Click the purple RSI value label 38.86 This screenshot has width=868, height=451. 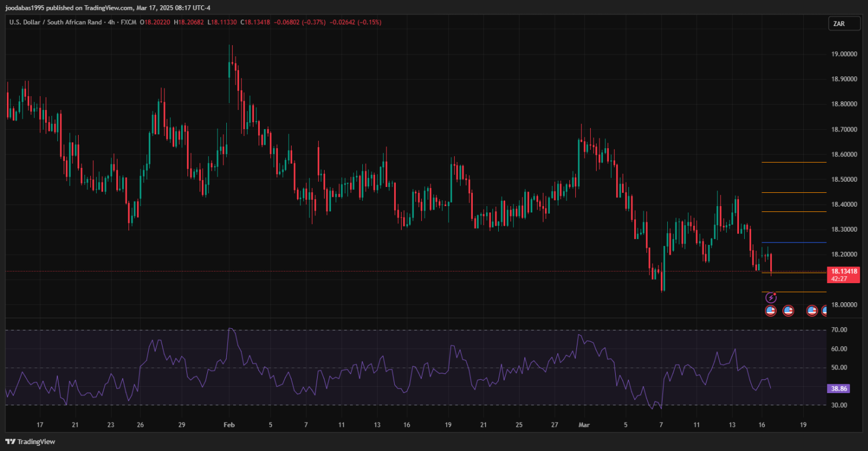(838, 388)
